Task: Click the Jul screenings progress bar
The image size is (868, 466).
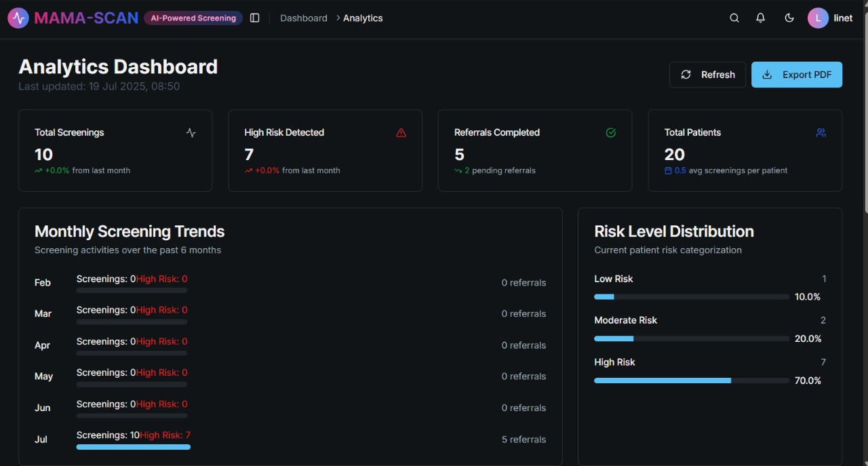Action: coord(134,447)
